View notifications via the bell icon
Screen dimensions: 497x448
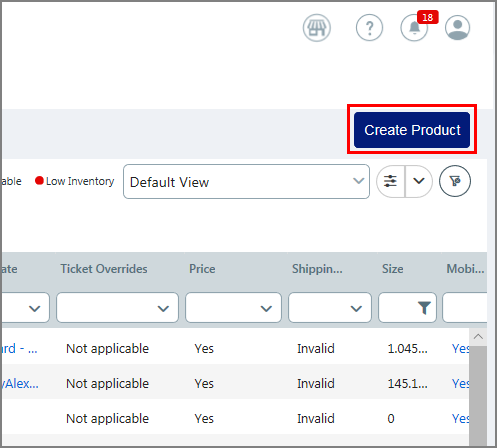pos(414,28)
